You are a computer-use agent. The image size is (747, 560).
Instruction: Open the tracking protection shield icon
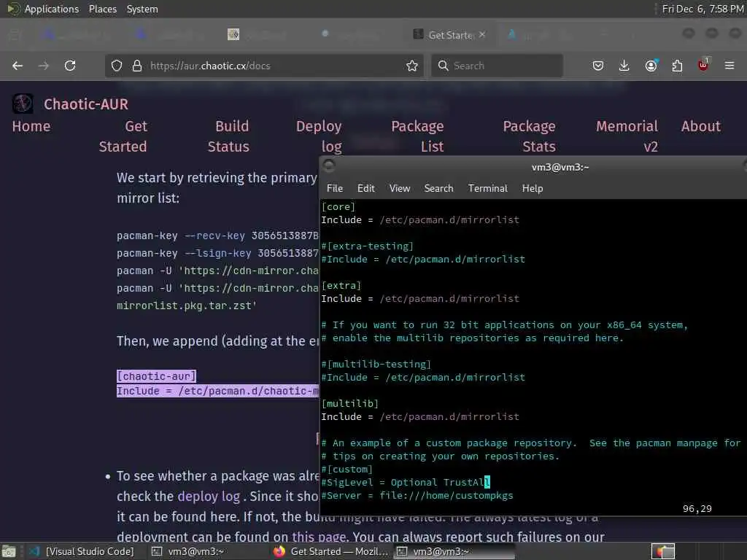(x=117, y=66)
